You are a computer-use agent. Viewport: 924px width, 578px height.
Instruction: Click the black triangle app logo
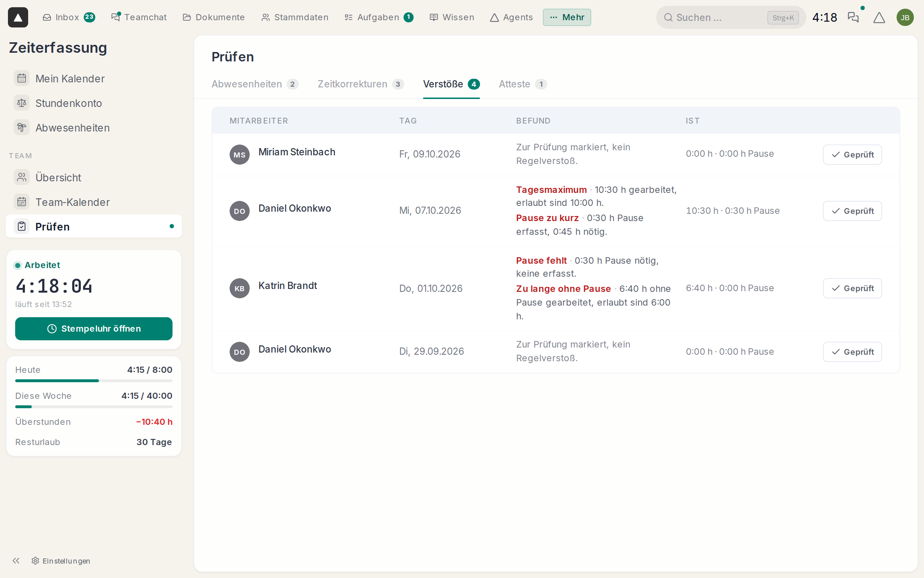(18, 17)
